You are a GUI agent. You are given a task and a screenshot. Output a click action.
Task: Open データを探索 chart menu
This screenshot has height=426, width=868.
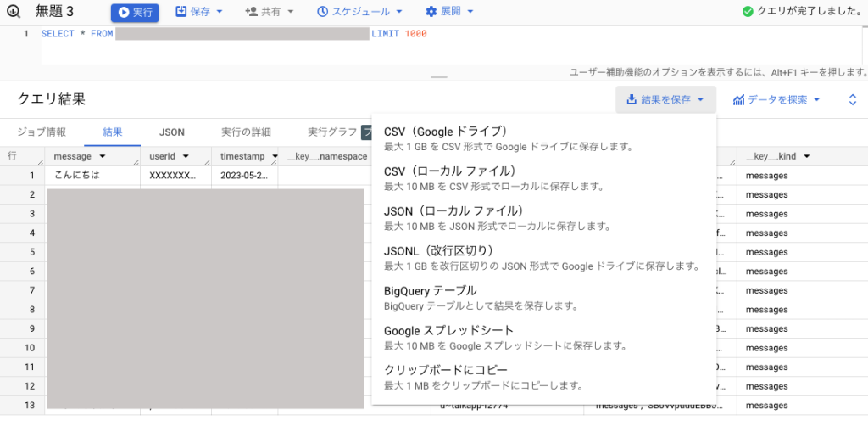tap(776, 100)
